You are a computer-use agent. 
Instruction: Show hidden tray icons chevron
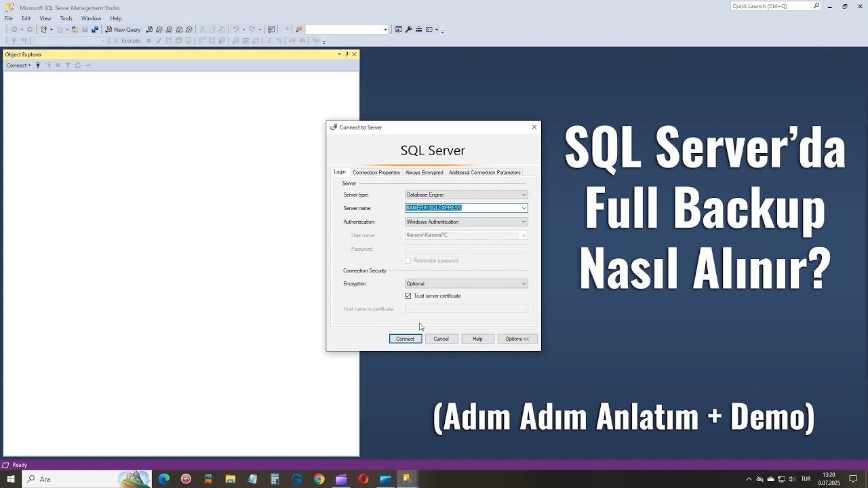pyautogui.click(x=749, y=479)
